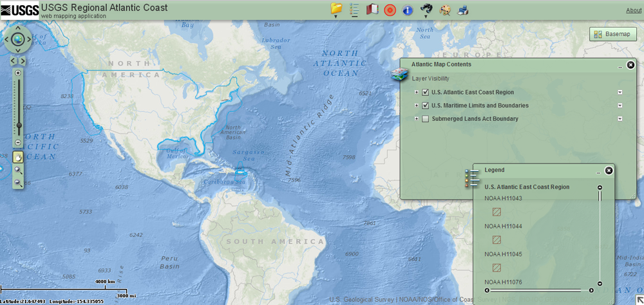Click the Atlantic Map Contents layers icon

click(399, 74)
